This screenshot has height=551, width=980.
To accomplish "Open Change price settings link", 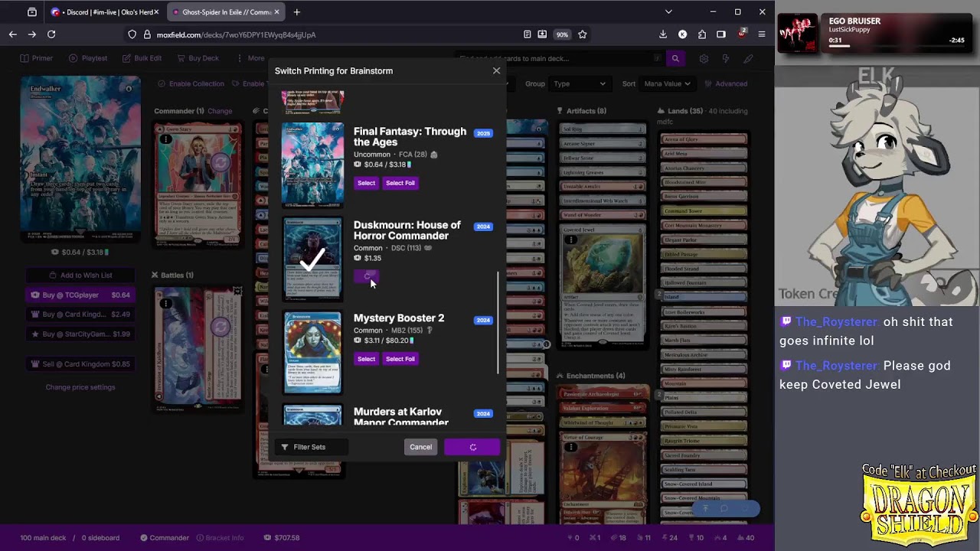I will [x=80, y=387].
